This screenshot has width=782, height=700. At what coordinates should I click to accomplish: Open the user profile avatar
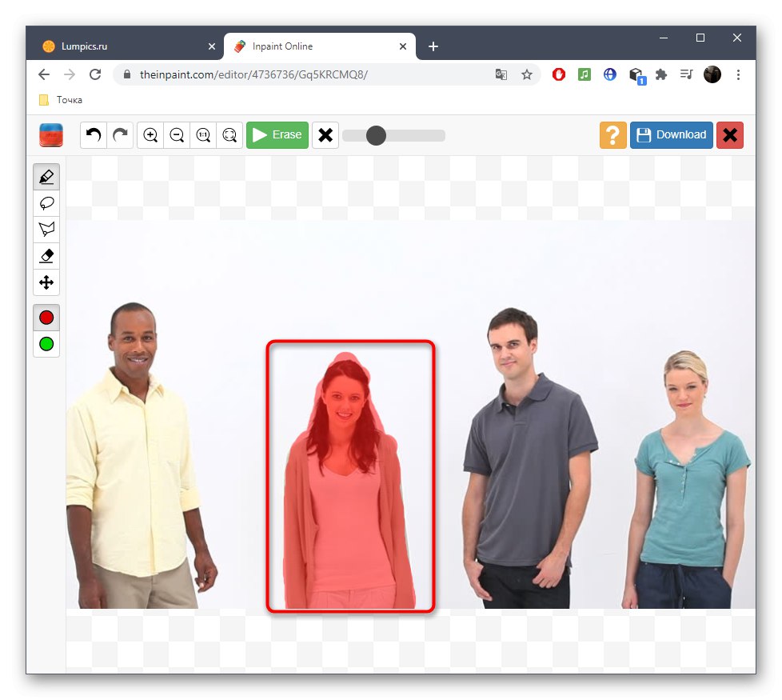click(x=712, y=75)
